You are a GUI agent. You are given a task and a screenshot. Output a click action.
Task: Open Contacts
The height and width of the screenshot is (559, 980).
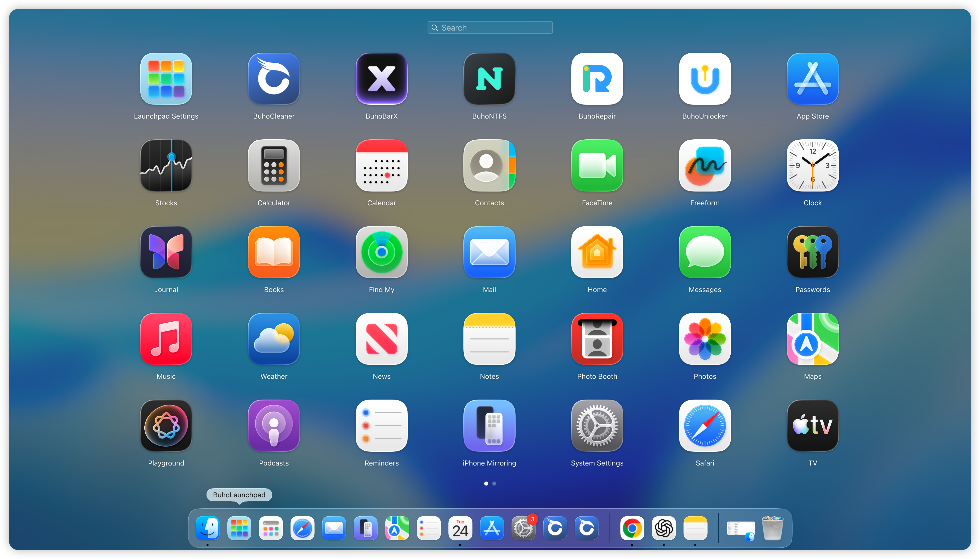pos(489,165)
